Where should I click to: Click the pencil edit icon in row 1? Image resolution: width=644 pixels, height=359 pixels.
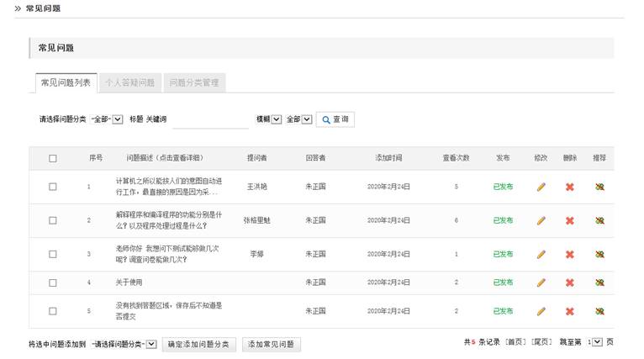tap(541, 187)
